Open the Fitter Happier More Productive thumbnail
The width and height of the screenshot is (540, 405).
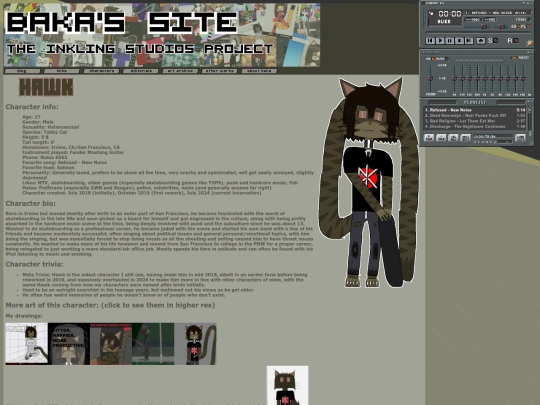point(69,343)
